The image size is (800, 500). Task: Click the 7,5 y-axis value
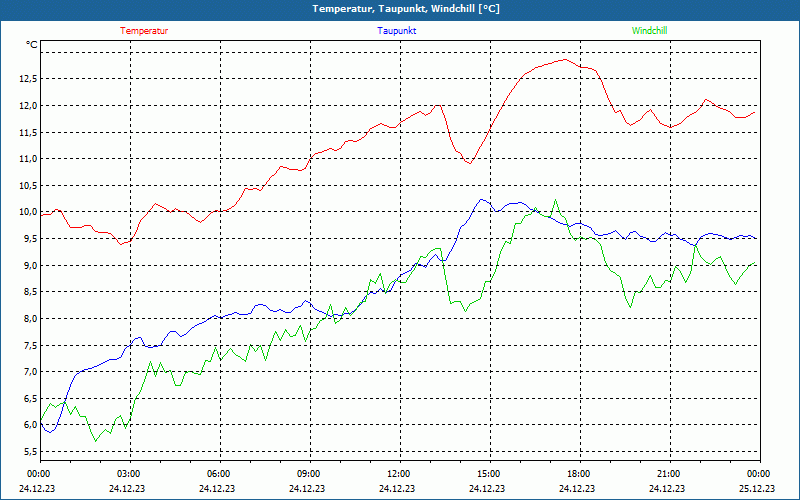[x=30, y=345]
